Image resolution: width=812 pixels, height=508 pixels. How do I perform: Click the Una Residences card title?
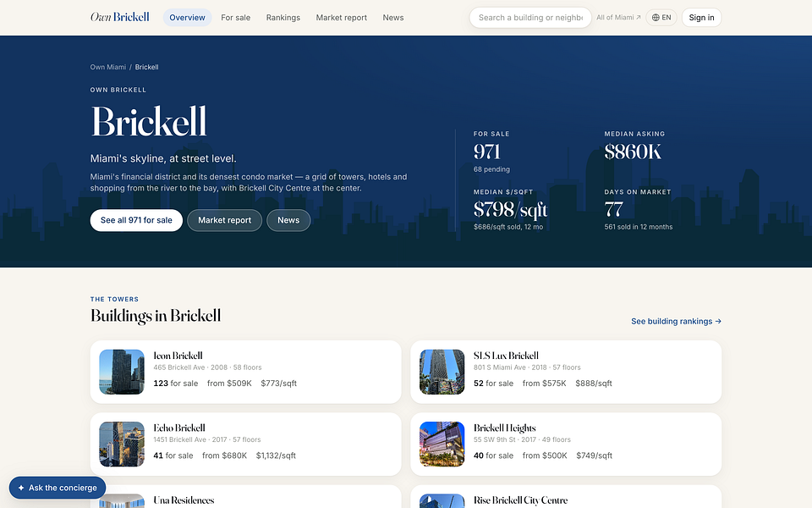click(x=184, y=500)
